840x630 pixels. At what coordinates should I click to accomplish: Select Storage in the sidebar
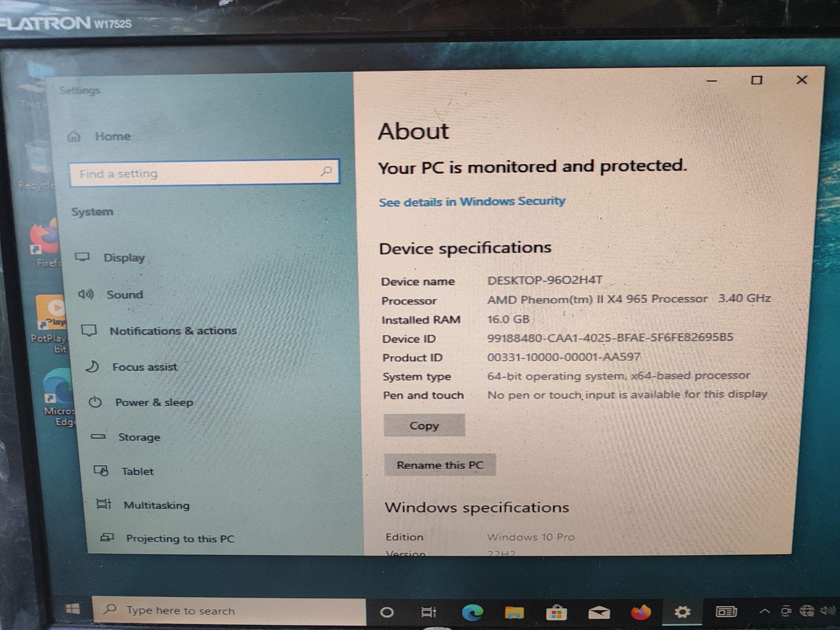coord(139,437)
